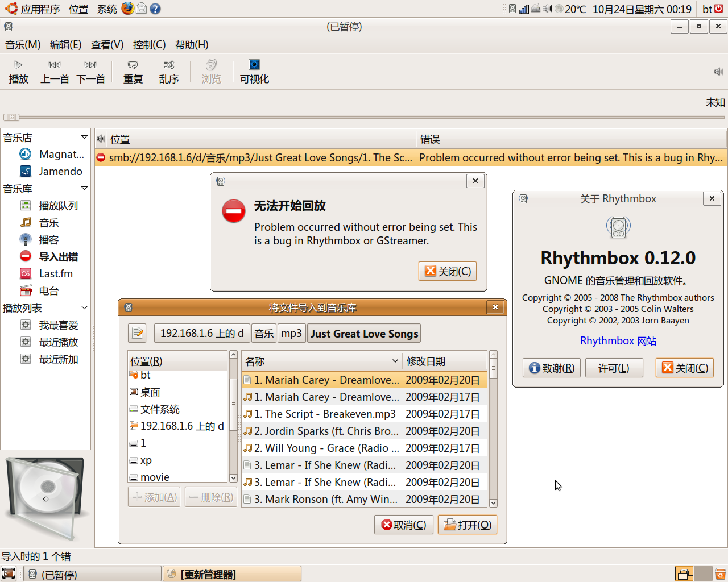Toggle the Visualization toolbar button
Viewport: 728px width, 582px height.
tap(254, 72)
